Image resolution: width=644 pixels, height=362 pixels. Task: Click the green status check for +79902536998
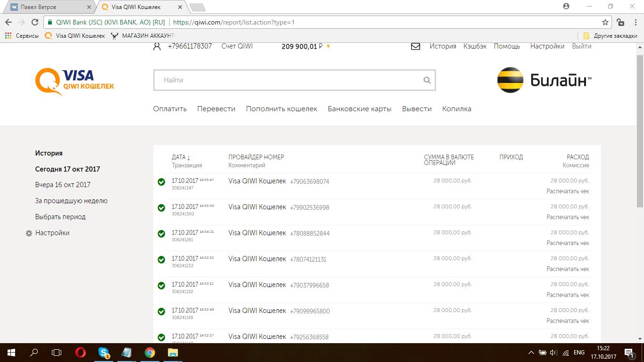click(161, 208)
